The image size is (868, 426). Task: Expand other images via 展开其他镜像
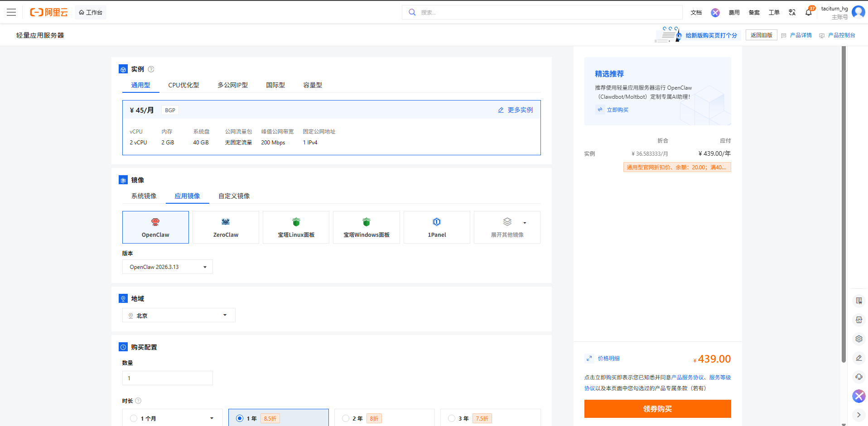pyautogui.click(x=507, y=227)
